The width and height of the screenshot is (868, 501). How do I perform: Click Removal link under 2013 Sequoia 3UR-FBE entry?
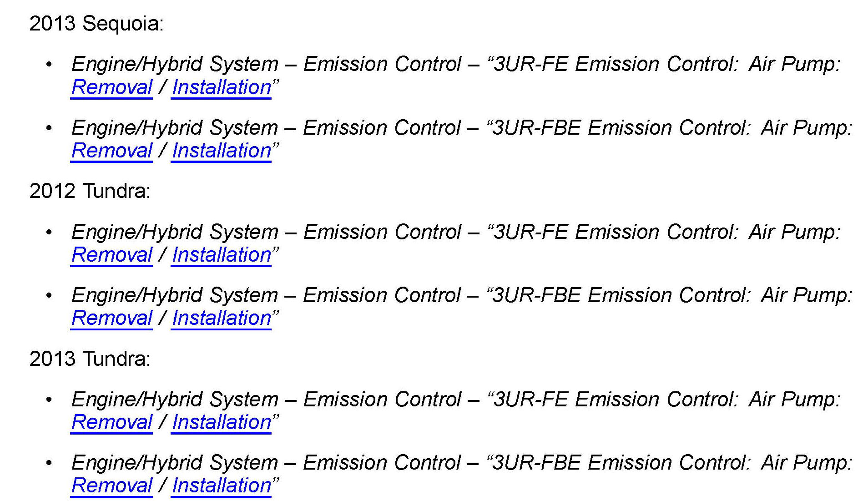pyautogui.click(x=112, y=151)
